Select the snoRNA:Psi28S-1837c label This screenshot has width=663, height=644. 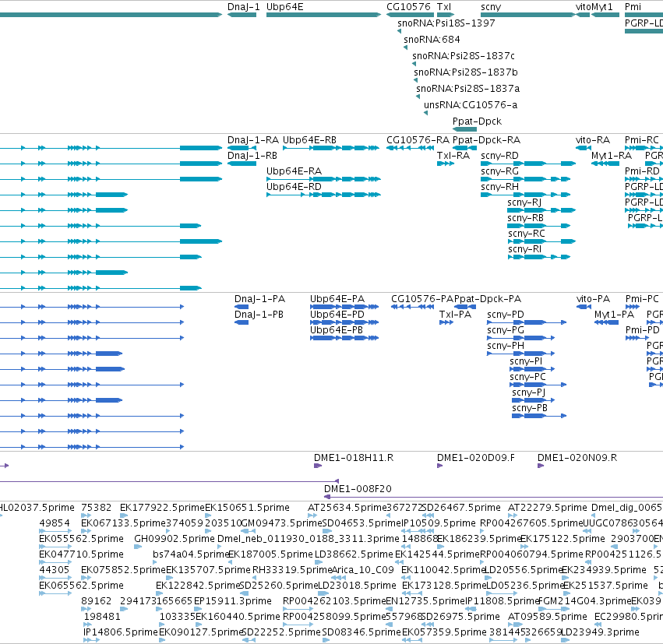click(464, 56)
